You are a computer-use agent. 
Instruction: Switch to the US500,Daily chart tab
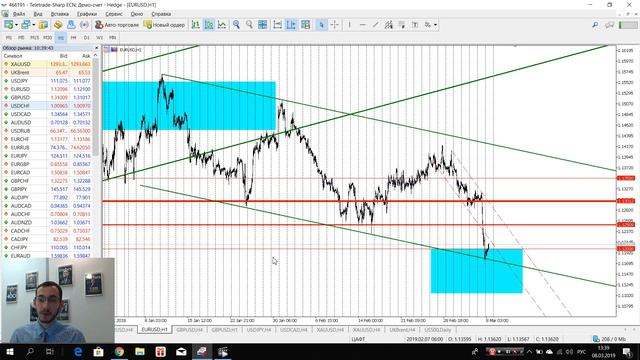tap(438, 329)
